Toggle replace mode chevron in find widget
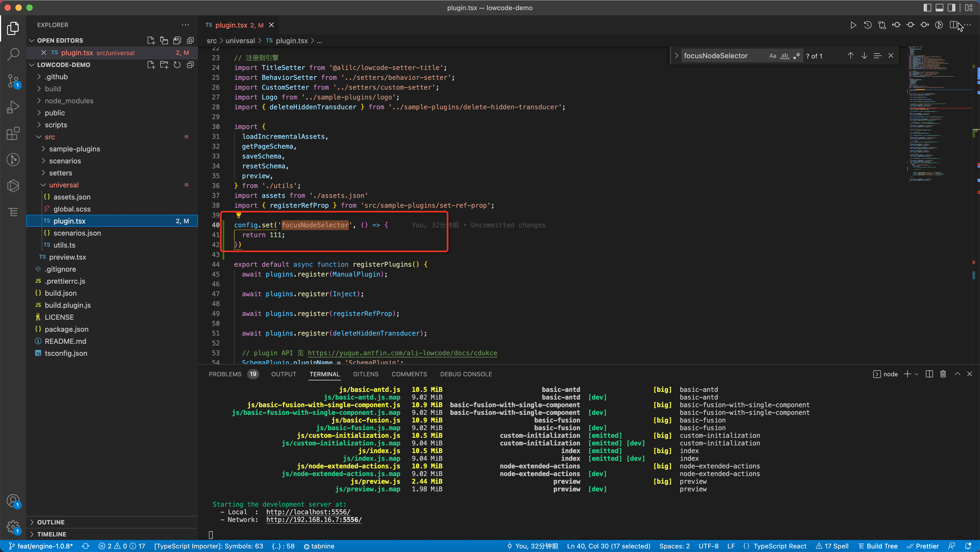980x552 pixels. tap(676, 56)
